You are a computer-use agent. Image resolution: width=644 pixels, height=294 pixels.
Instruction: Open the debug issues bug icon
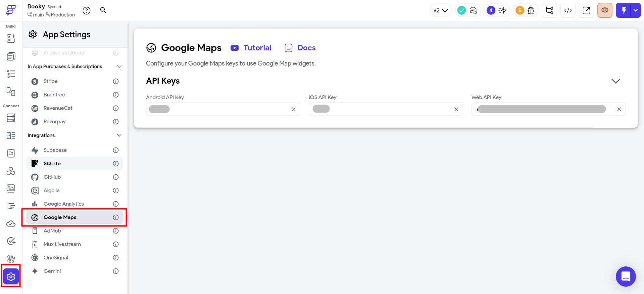tap(531, 10)
